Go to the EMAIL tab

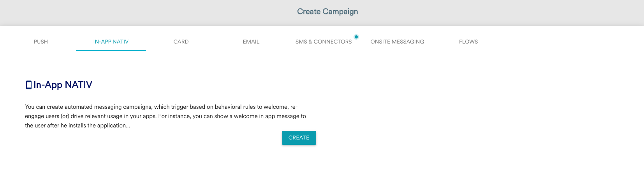(x=251, y=42)
